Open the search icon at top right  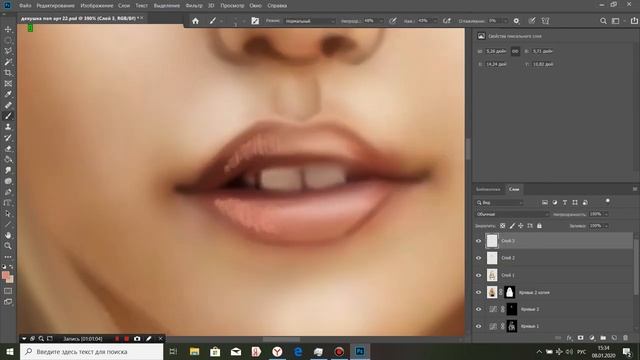click(x=603, y=21)
